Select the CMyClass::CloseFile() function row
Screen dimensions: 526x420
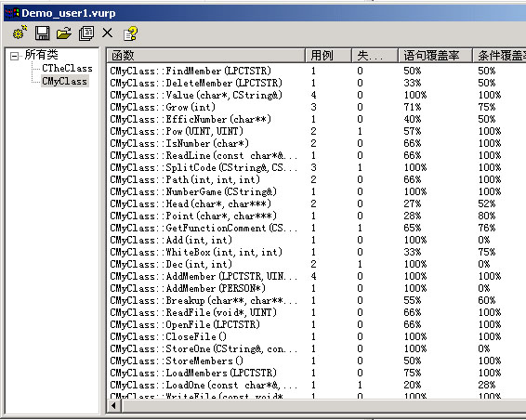(316, 336)
